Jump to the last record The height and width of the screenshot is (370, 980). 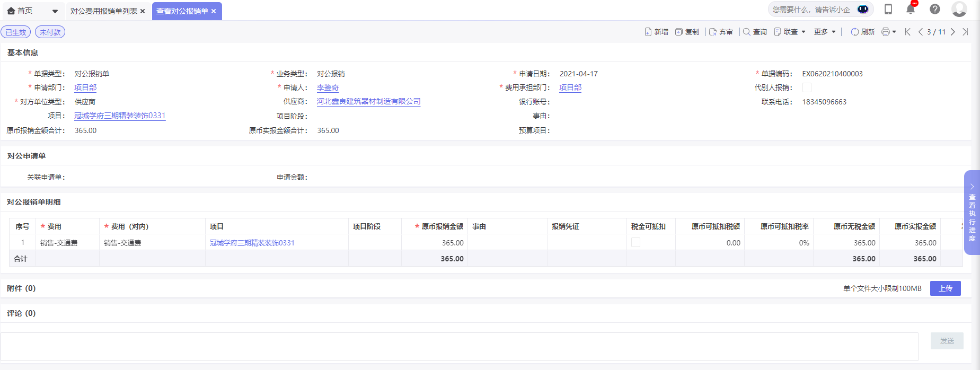point(965,32)
